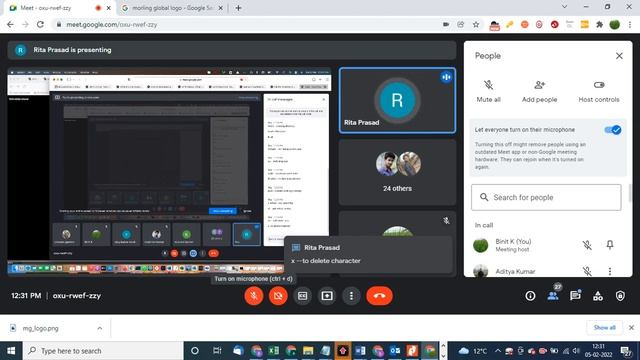The height and width of the screenshot is (360, 640).
Task: Open Outlook from the taskbar
Action: tap(395, 351)
